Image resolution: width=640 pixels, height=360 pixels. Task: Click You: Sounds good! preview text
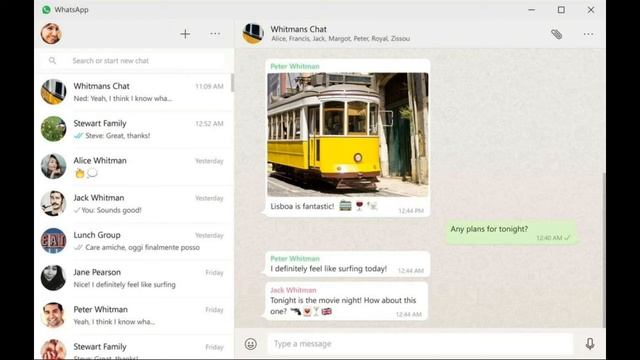click(x=111, y=210)
